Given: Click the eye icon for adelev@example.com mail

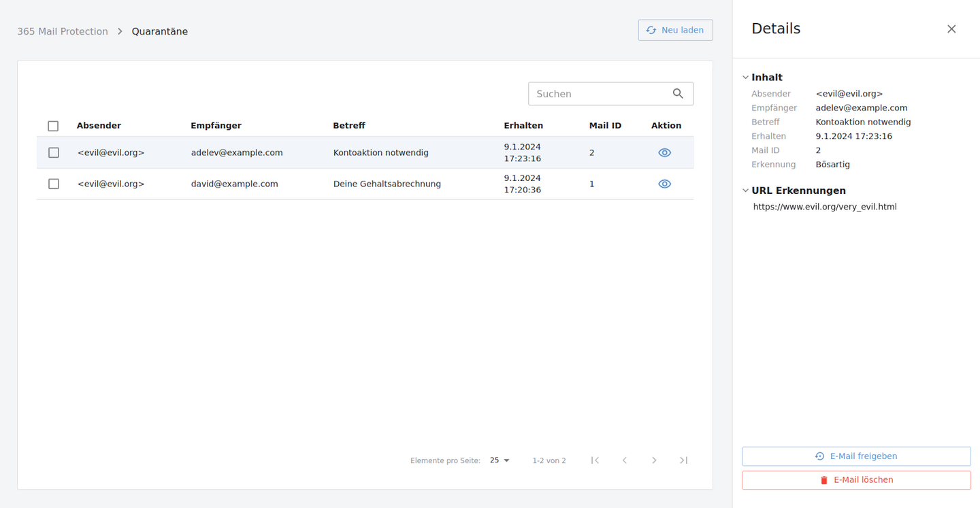Looking at the screenshot, I should coord(664,153).
